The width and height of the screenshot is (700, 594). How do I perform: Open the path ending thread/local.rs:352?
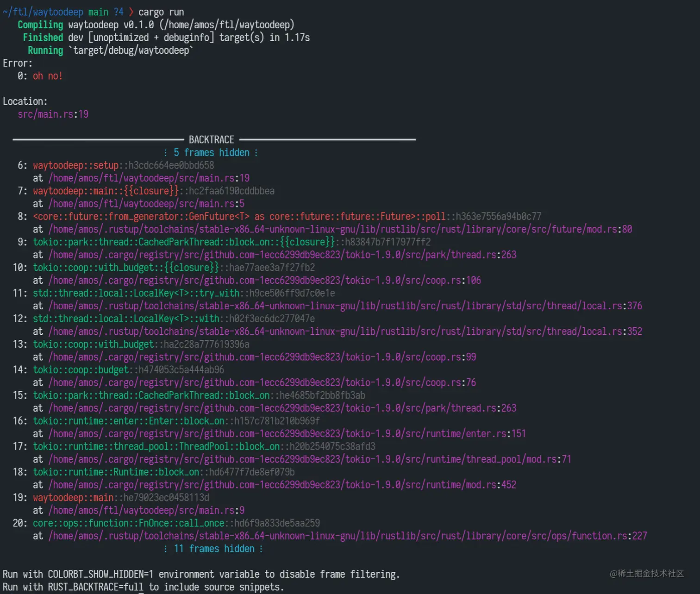(345, 331)
